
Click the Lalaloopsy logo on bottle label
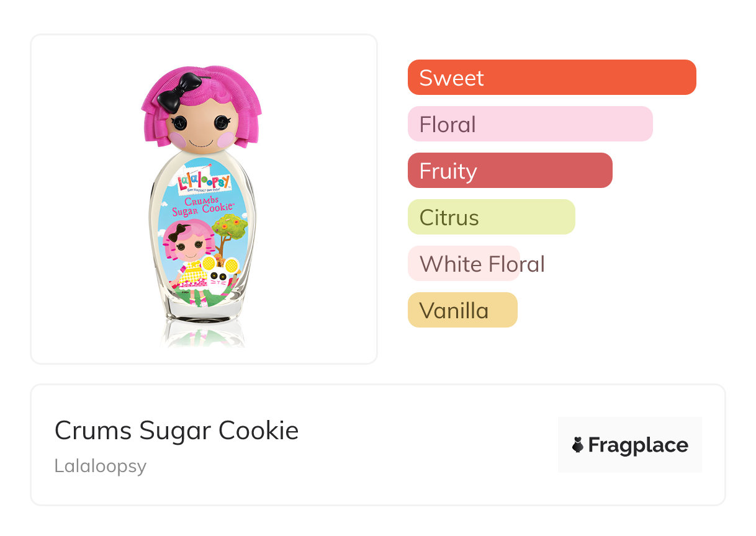coord(204,181)
